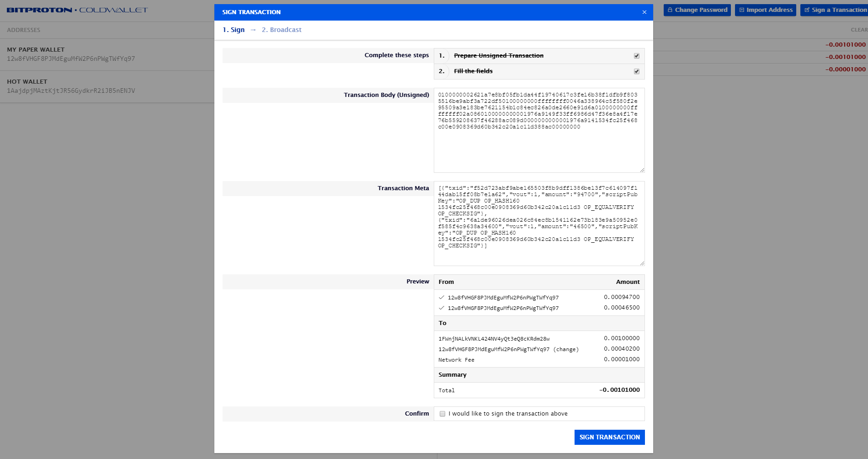Check the Prepare Unsigned Transaction step
Screen dimensions: 868x459
coord(636,55)
